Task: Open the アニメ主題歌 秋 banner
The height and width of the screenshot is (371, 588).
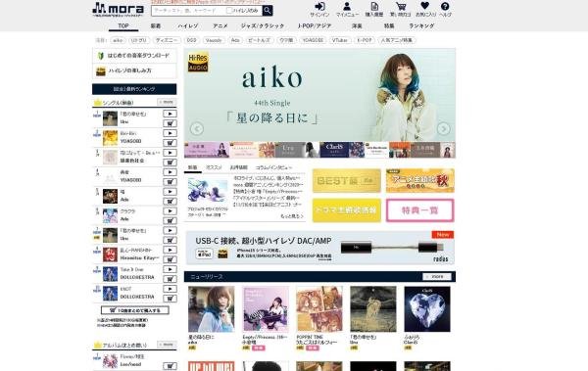Action: (420, 181)
